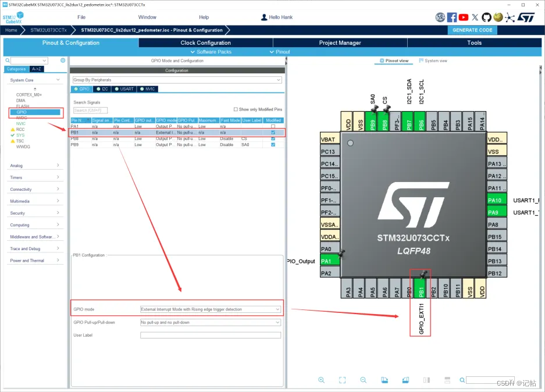Click the ST logo in header
This screenshot has width=545, height=392.
coord(526,17)
